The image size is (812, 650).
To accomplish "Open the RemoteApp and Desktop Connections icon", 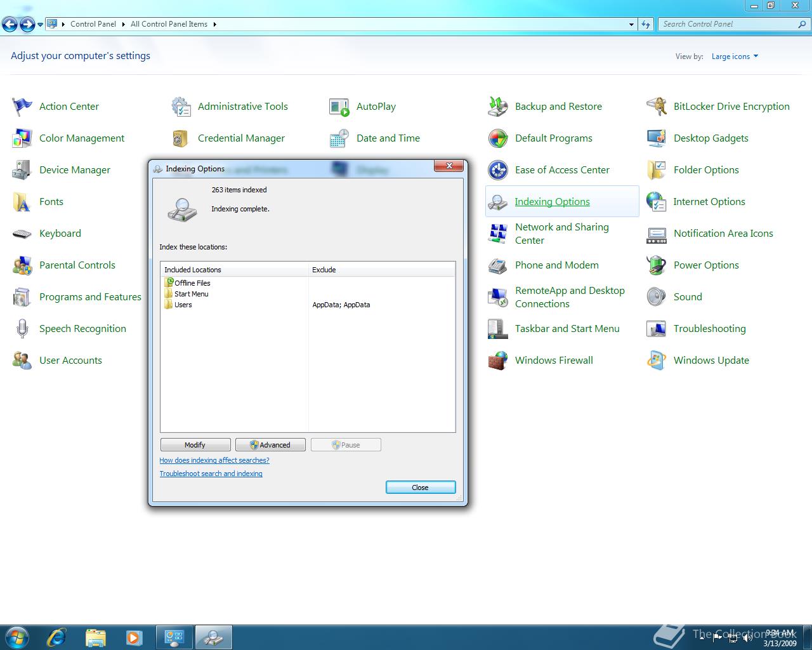I will click(x=498, y=297).
